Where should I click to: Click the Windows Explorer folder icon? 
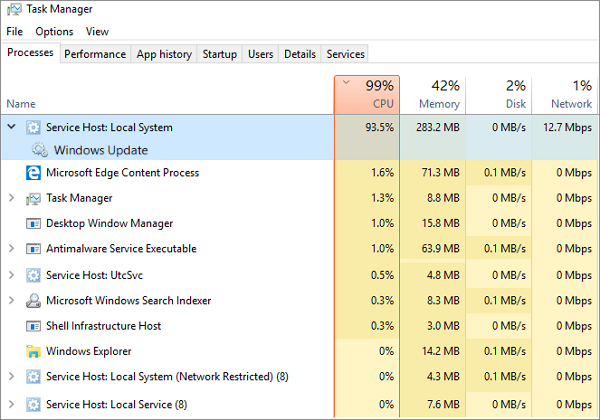33,351
